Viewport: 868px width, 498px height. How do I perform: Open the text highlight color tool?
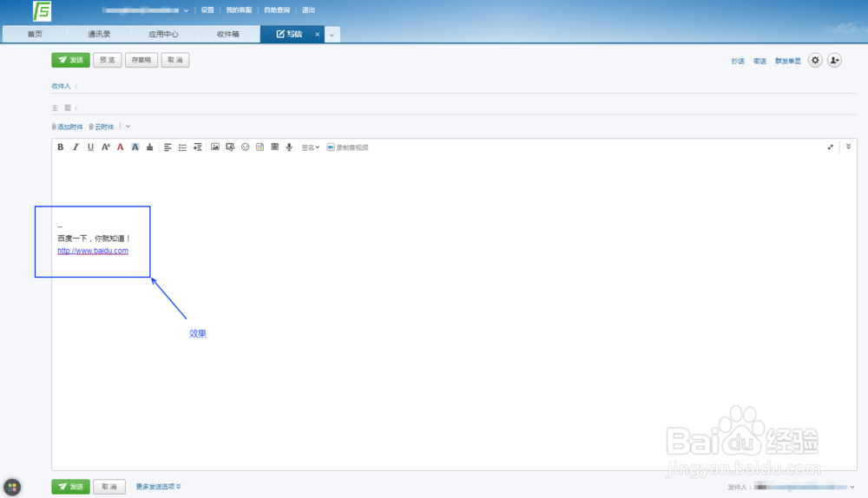[135, 147]
